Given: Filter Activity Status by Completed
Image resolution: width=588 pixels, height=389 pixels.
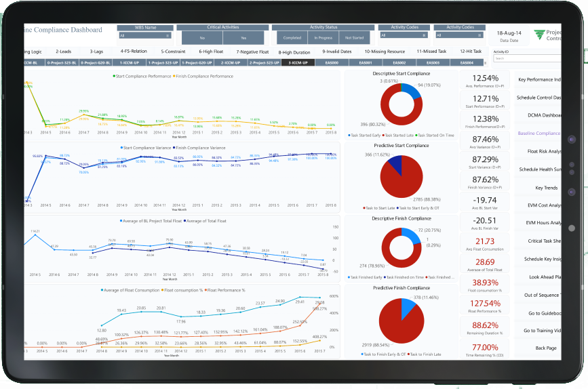Looking at the screenshot, I should [292, 38].
